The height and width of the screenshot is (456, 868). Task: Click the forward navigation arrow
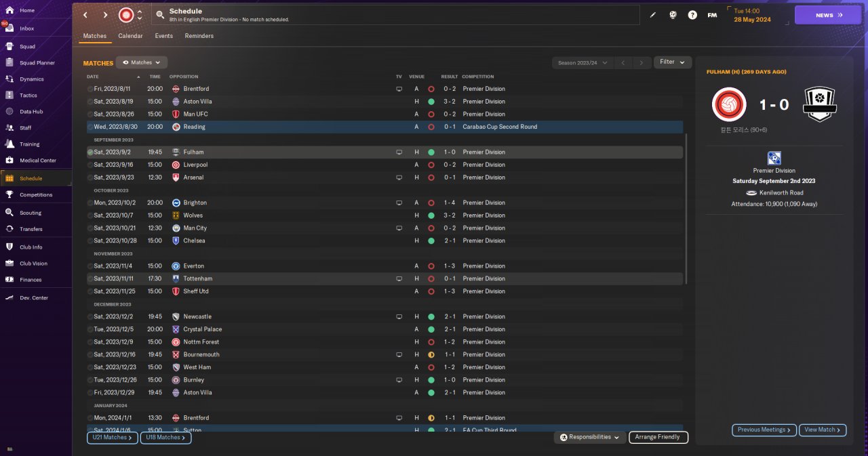click(105, 15)
